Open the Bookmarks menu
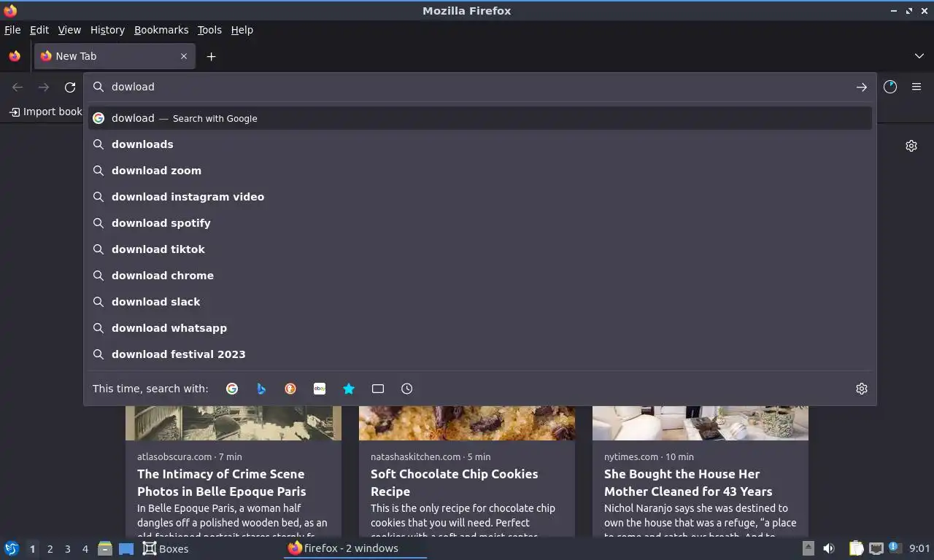 click(x=161, y=30)
